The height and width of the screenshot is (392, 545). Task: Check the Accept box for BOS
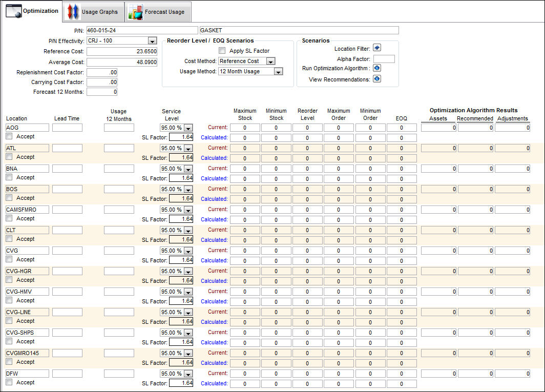(9, 198)
